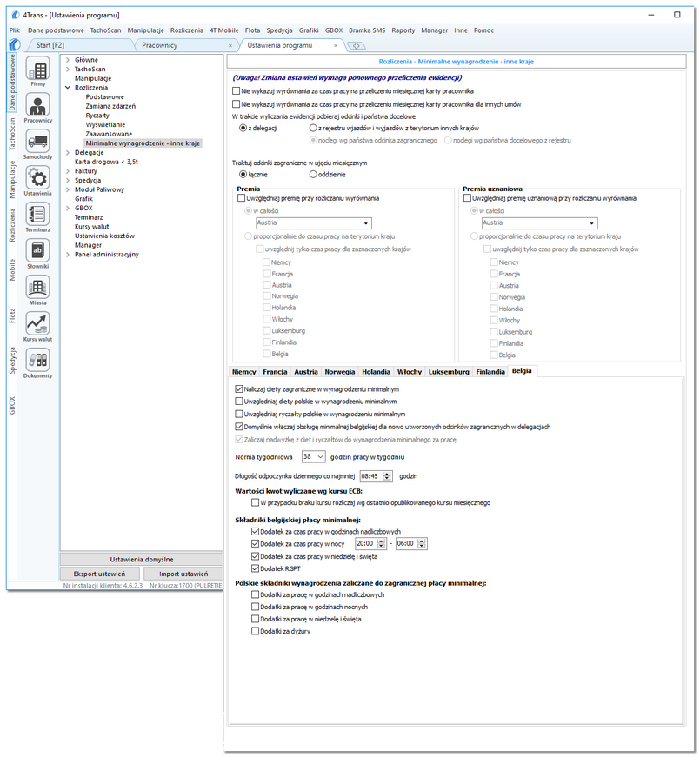Expand the Faktury tree node
This screenshot has width=700, height=757.
pos(68,171)
